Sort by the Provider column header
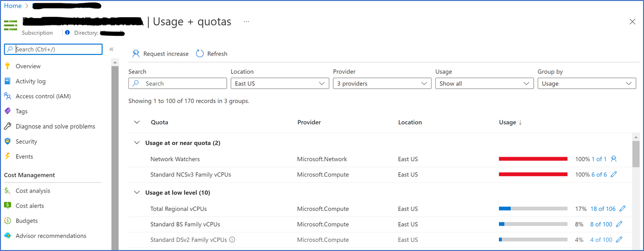 tap(309, 122)
